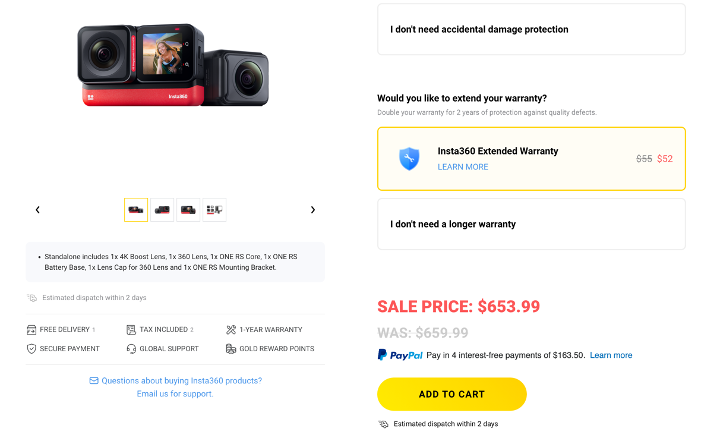The width and height of the screenshot is (720, 438).
Task: Choose "I don't need a longer warranty"
Action: coord(531,224)
